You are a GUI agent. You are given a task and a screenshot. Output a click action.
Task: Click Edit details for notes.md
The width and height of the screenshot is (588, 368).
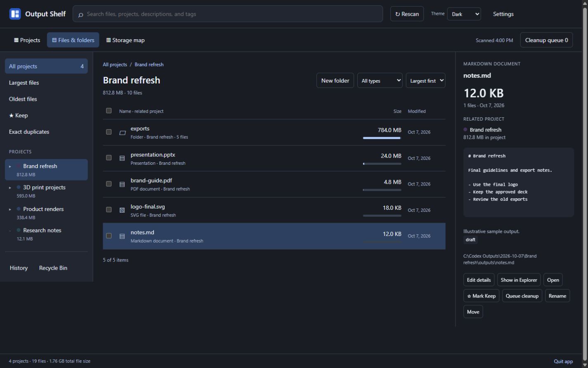[479, 280]
